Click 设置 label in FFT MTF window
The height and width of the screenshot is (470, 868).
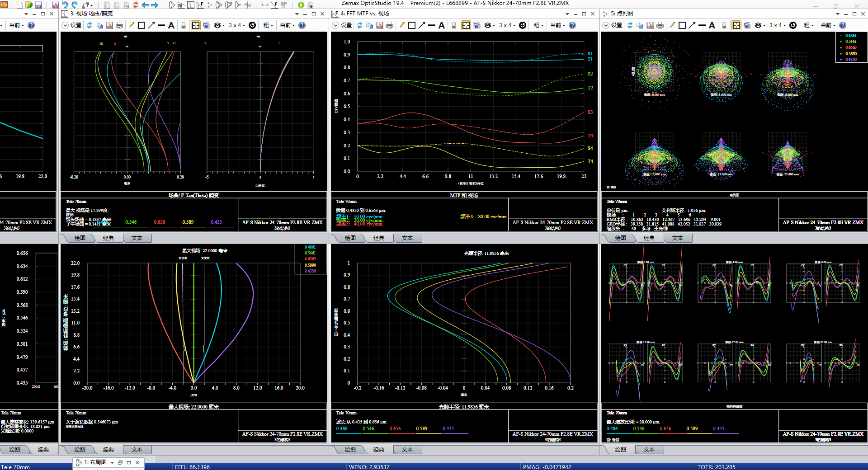[346, 25]
